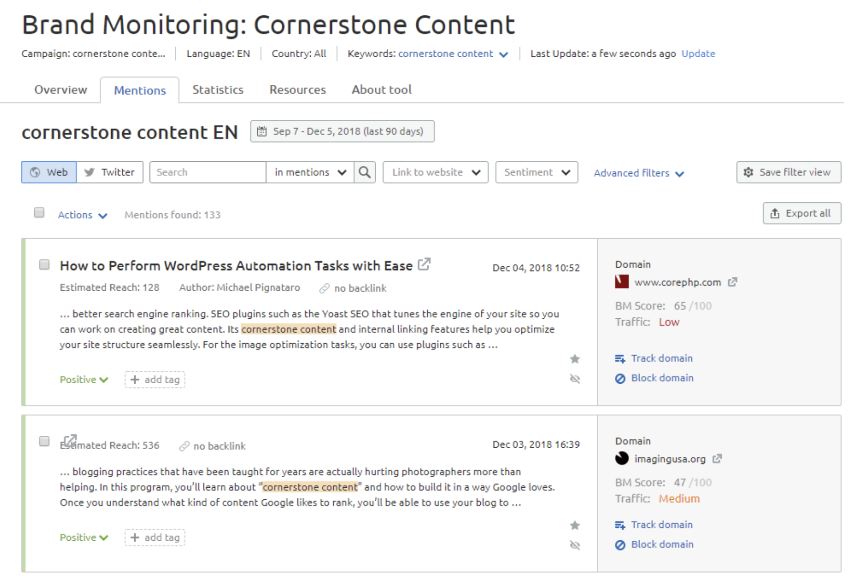
Task: Add tag to the imagingusa.org mention
Action: pos(155,538)
